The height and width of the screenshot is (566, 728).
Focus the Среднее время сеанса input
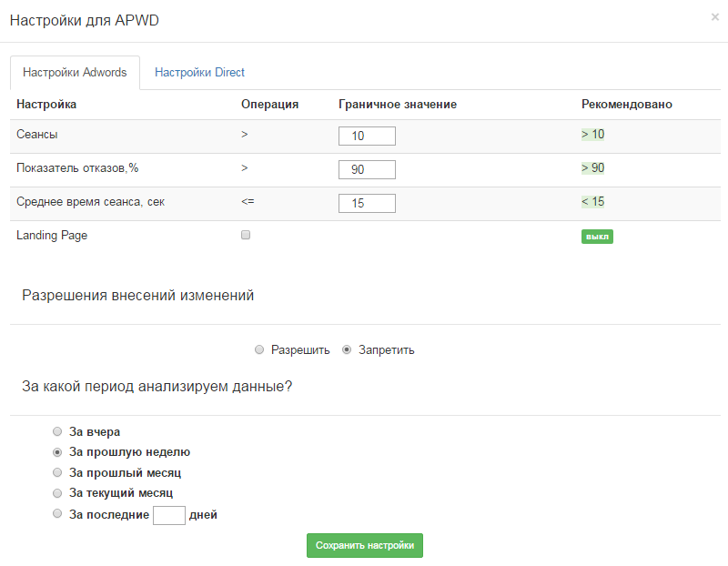(x=367, y=203)
